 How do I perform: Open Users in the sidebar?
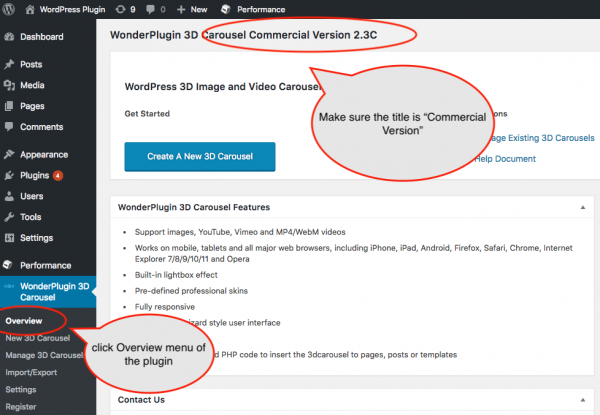click(x=31, y=196)
